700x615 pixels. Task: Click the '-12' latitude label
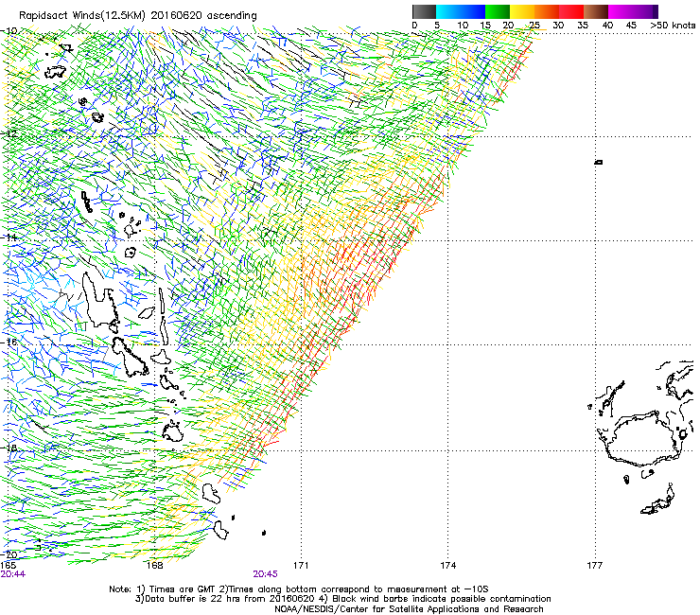tap(9, 133)
